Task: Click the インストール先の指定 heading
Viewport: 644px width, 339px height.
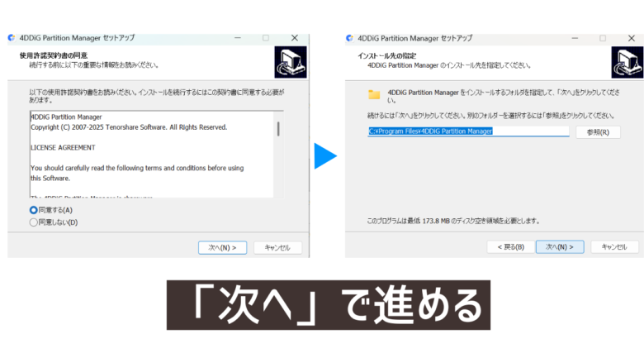Action: tap(386, 56)
